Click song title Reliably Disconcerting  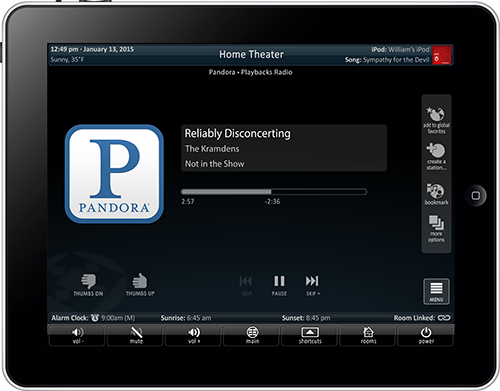pyautogui.click(x=238, y=133)
